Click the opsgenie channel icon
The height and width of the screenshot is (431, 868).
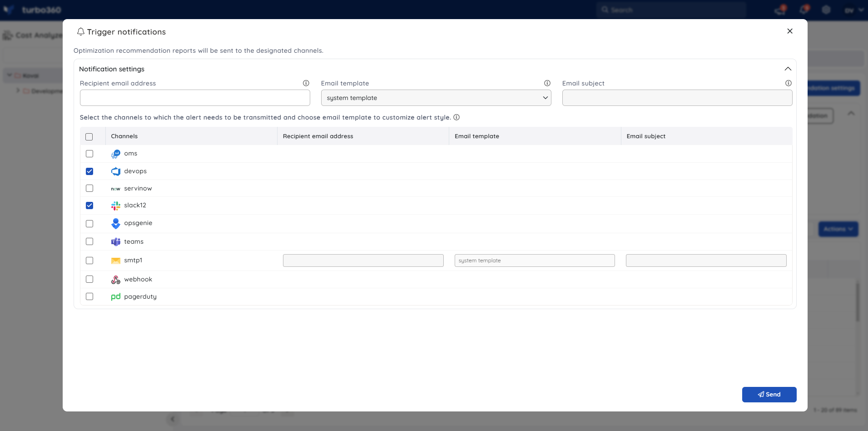tap(116, 223)
